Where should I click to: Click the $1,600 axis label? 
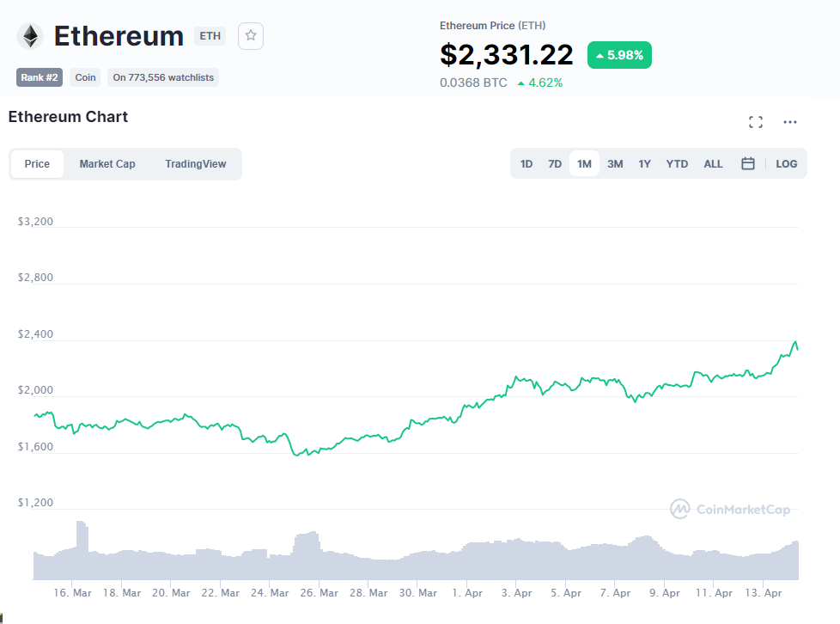click(35, 447)
